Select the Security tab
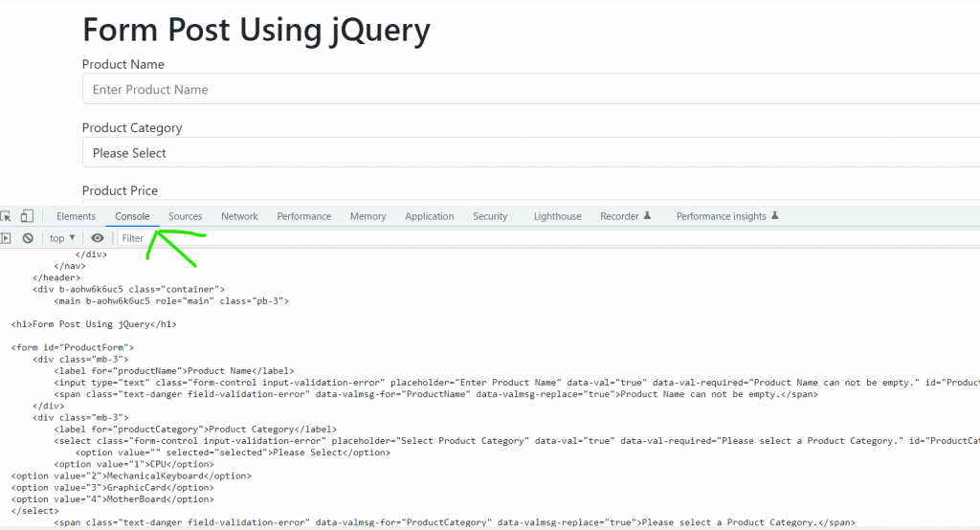Screen dimensions: 980x530 point(490,216)
